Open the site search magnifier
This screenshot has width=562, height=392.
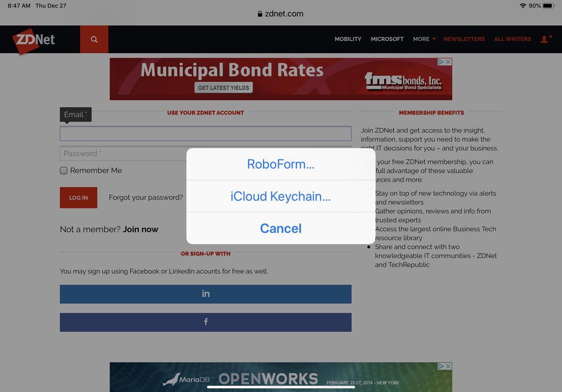click(94, 39)
